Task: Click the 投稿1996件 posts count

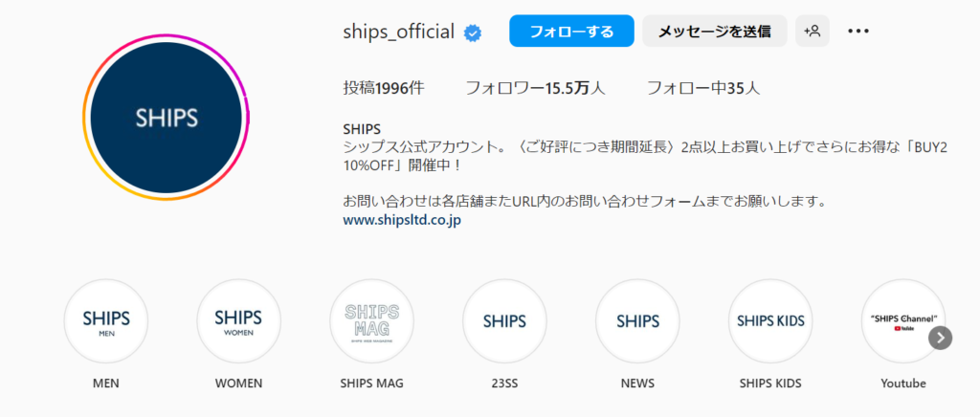Action: [383, 88]
